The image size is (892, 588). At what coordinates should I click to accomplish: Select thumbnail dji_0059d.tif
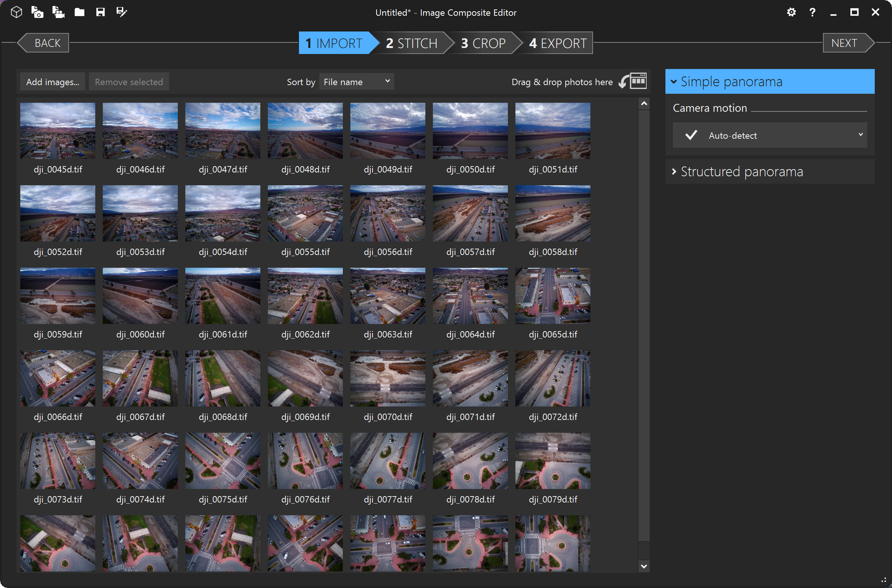click(58, 296)
